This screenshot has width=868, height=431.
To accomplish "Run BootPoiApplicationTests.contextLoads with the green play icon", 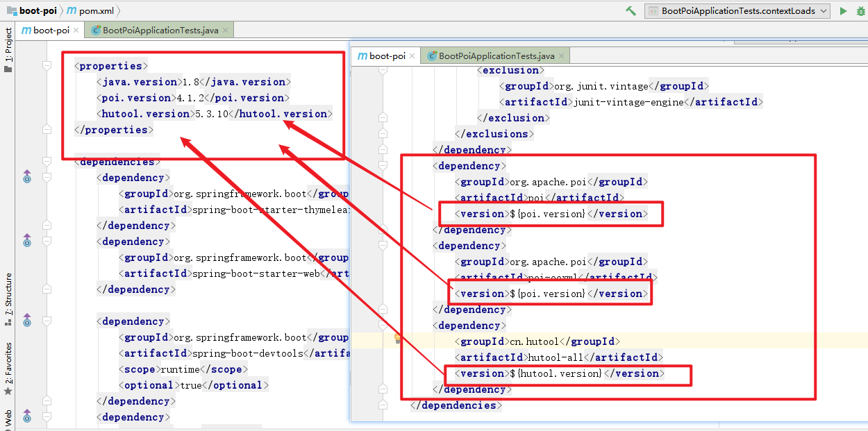I will (x=843, y=10).
